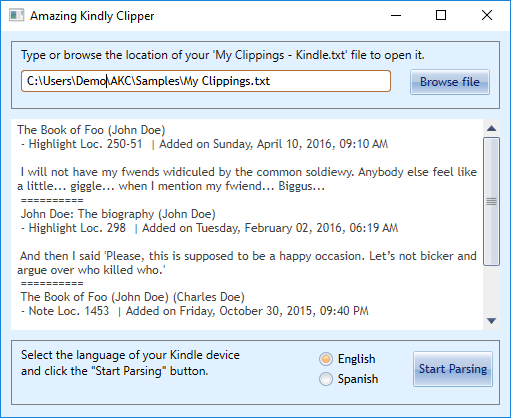Click the vertical scrollbar thumb
The image size is (511, 418).
(x=492, y=201)
